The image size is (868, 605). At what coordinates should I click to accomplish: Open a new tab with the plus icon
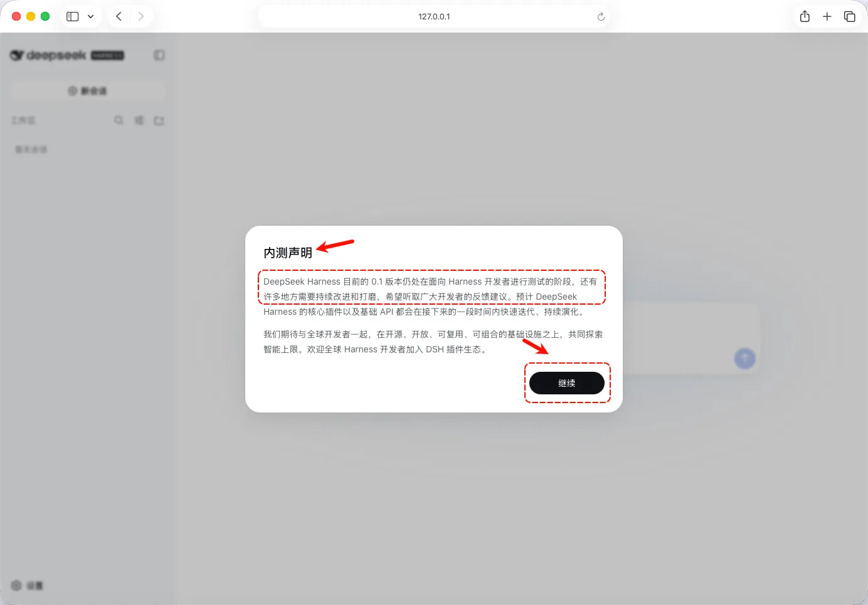click(x=827, y=16)
